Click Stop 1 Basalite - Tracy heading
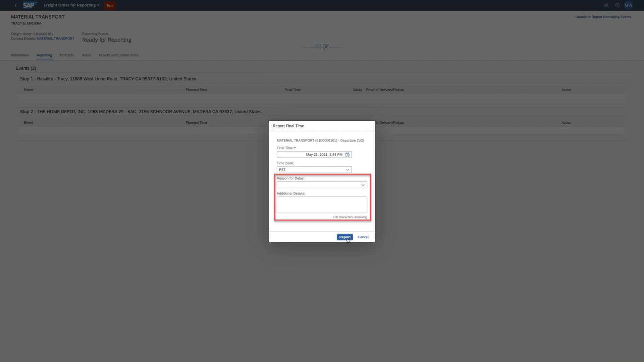 (108, 79)
